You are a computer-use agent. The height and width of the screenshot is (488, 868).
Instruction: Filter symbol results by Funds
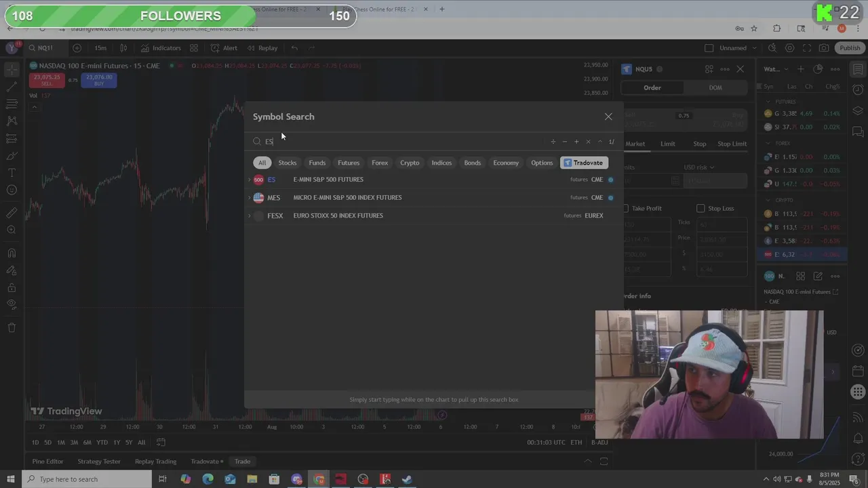pos(317,163)
